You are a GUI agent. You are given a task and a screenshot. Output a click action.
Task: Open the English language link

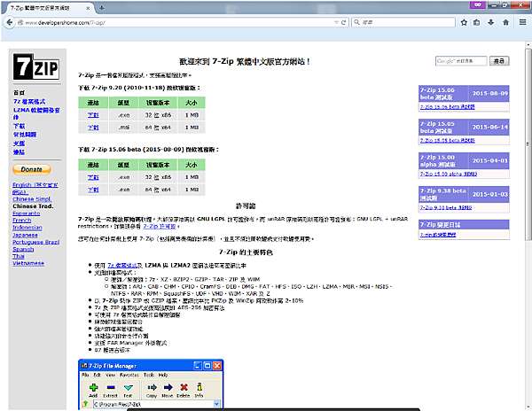35,188
